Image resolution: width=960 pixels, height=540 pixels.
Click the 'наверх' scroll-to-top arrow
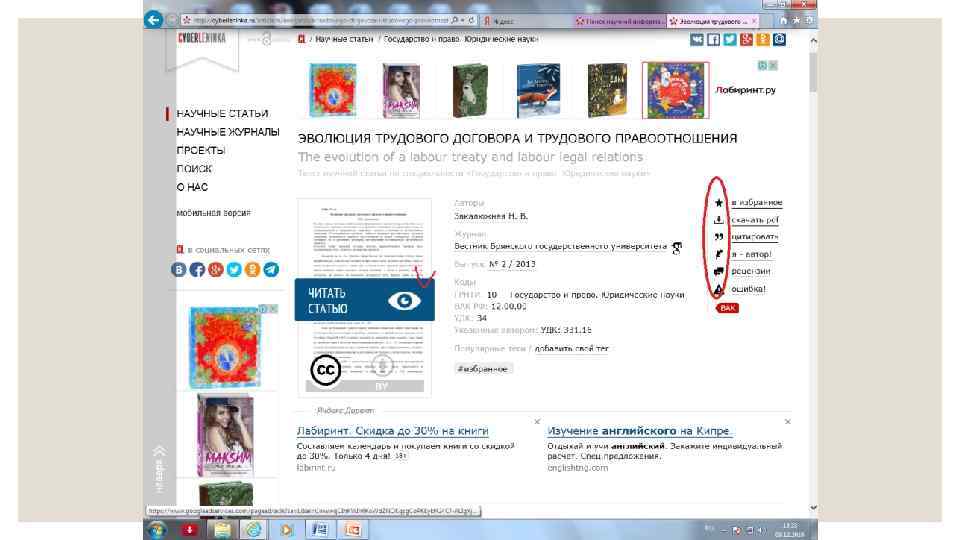coord(160,468)
